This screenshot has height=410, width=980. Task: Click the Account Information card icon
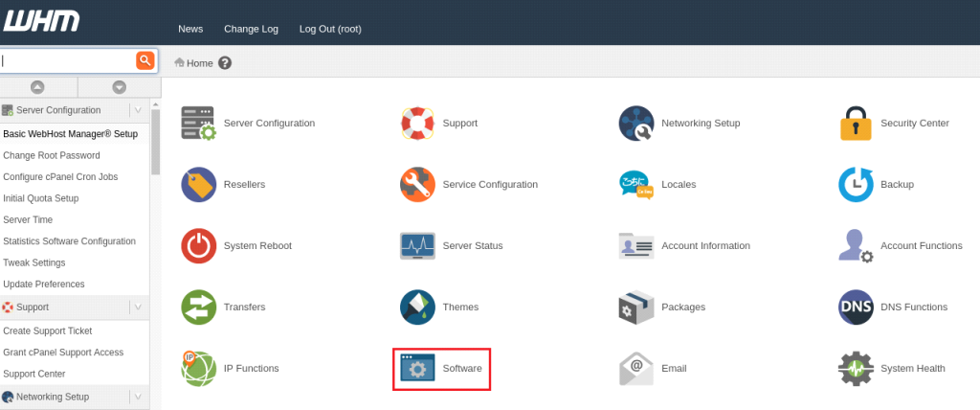tap(636, 246)
